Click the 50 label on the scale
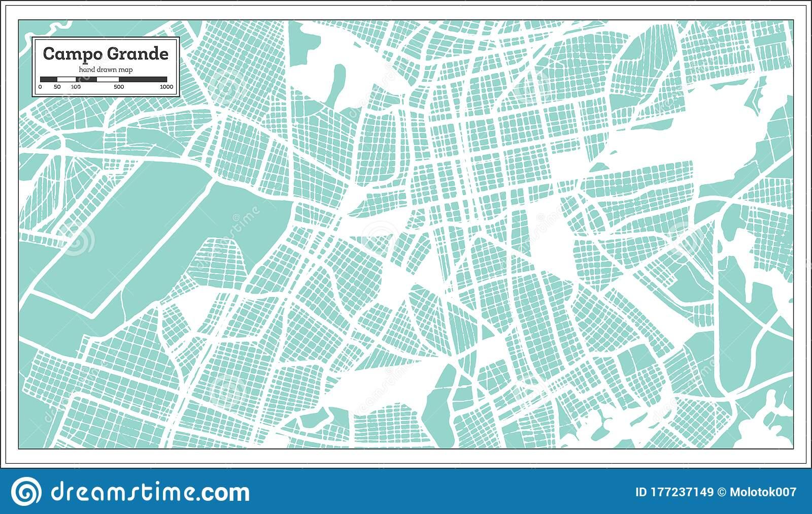The width and height of the screenshot is (812, 514). pyautogui.click(x=57, y=87)
